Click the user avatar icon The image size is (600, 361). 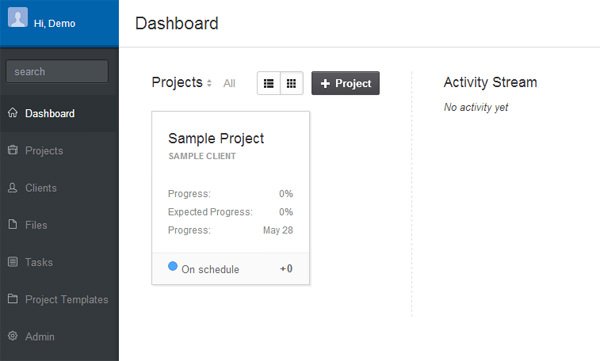[x=18, y=17]
